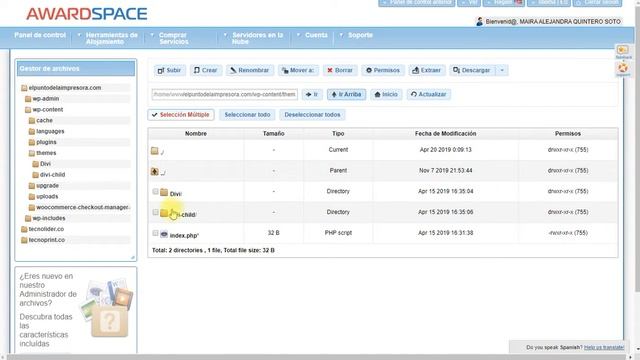Image resolution: width=640 pixels, height=360 pixels.
Task: Sort by Fecha de Modificación header
Action: click(x=445, y=133)
